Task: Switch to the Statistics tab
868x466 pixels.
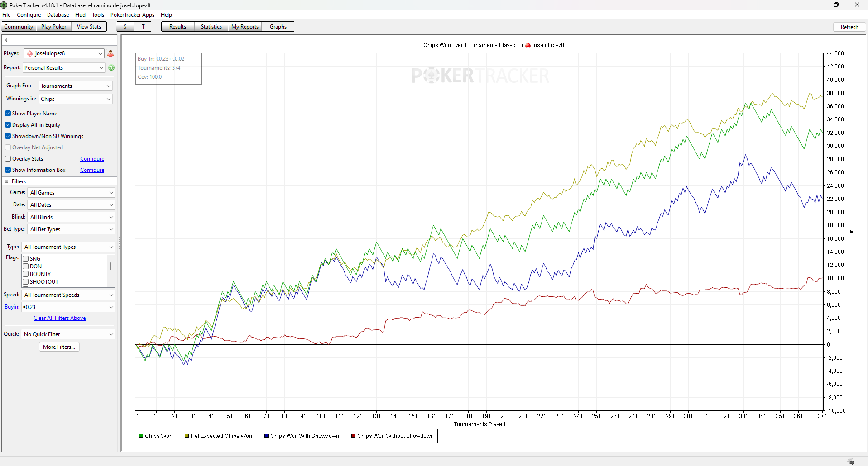Action: pos(211,27)
